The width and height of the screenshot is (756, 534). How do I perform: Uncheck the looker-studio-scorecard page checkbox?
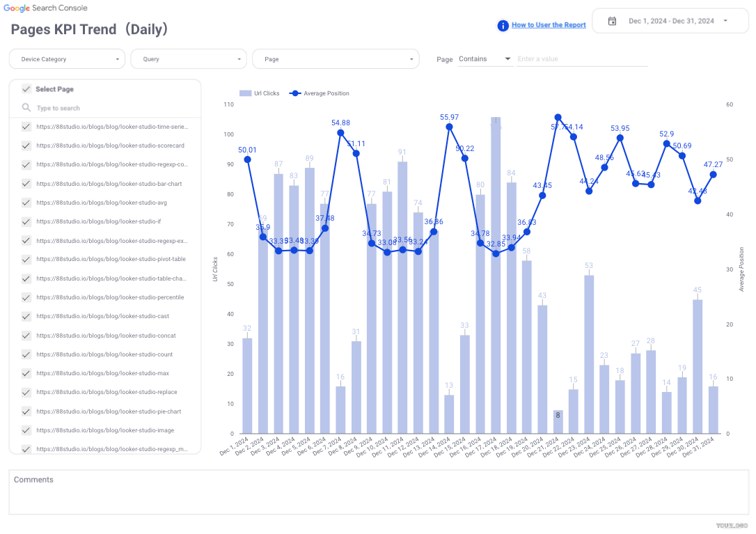coord(26,146)
